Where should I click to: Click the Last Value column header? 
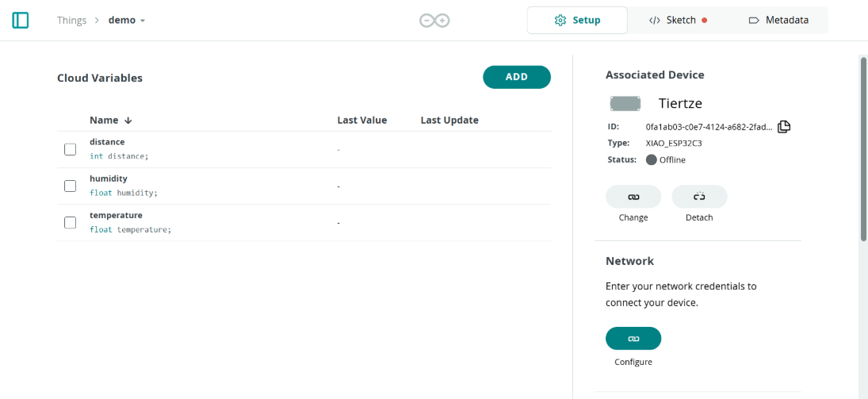[362, 121]
